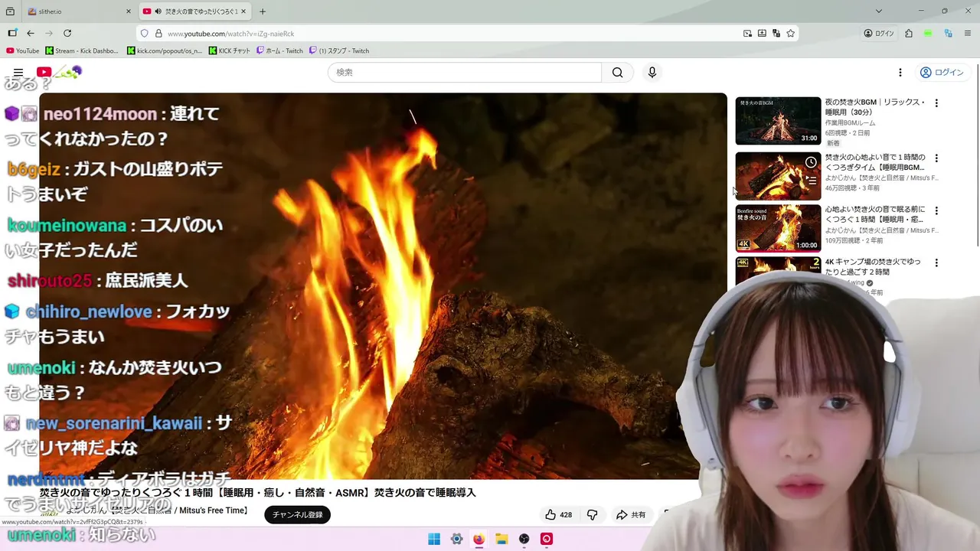Image resolution: width=980 pixels, height=551 pixels.
Task: Open the extensions puzzle icon
Action: click(909, 33)
